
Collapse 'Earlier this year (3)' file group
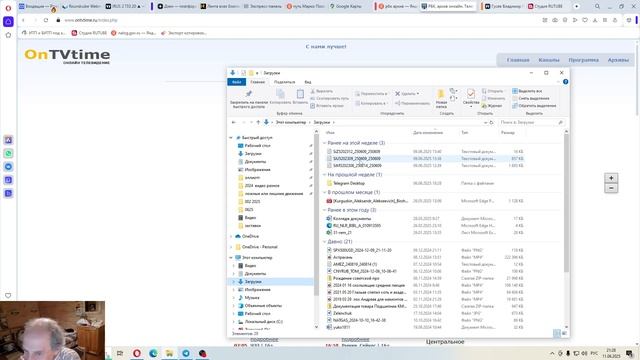click(325, 210)
